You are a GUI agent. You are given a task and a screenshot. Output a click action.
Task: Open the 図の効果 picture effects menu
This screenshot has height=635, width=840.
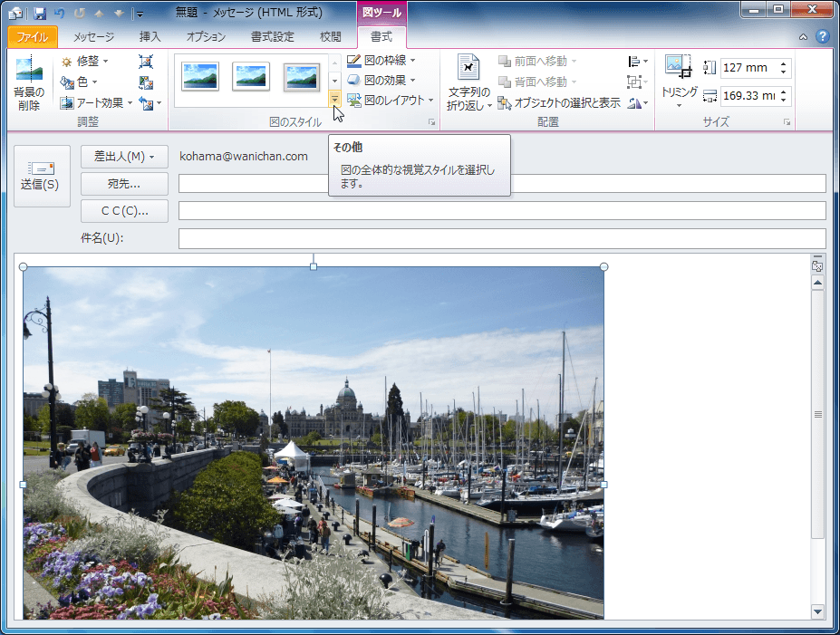[x=381, y=81]
